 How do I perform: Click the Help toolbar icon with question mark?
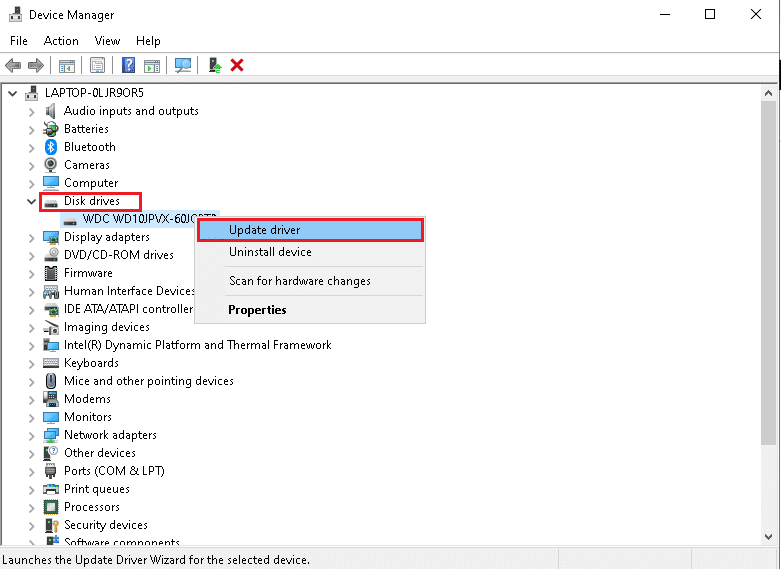(128, 66)
